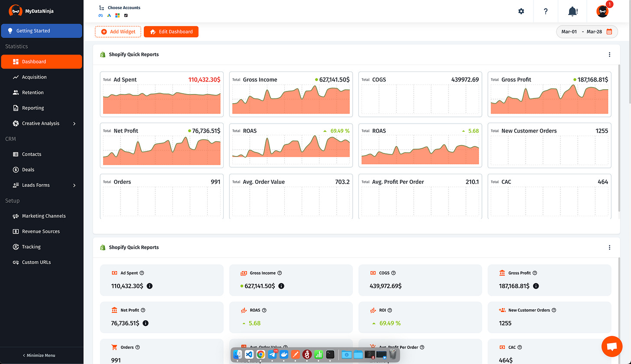Click the Shopify icon in first report header

(x=103, y=55)
